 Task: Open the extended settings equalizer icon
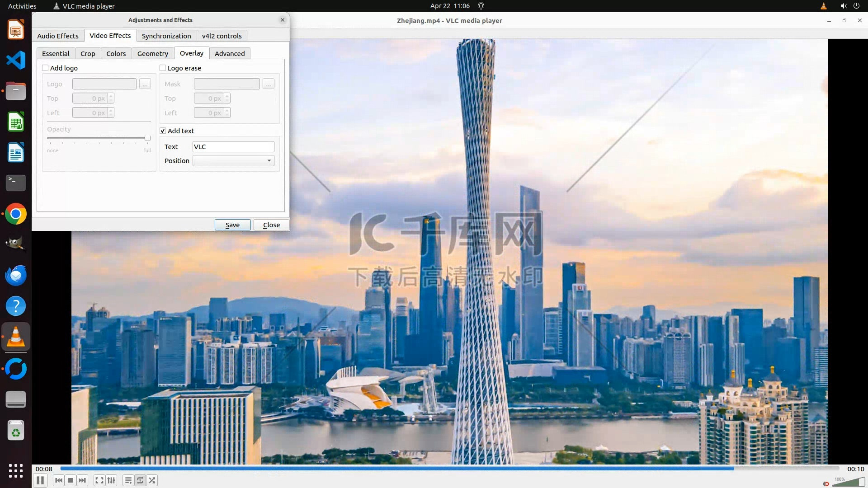pos(111,480)
